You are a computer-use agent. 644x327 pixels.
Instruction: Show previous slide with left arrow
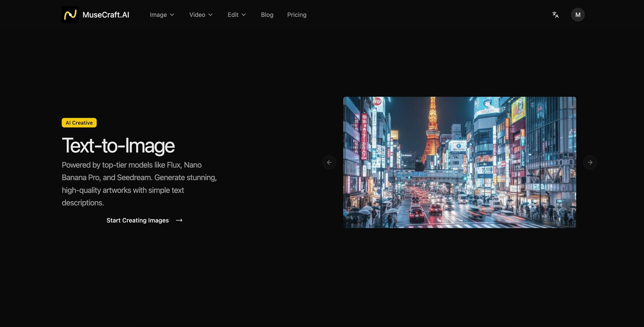(329, 162)
